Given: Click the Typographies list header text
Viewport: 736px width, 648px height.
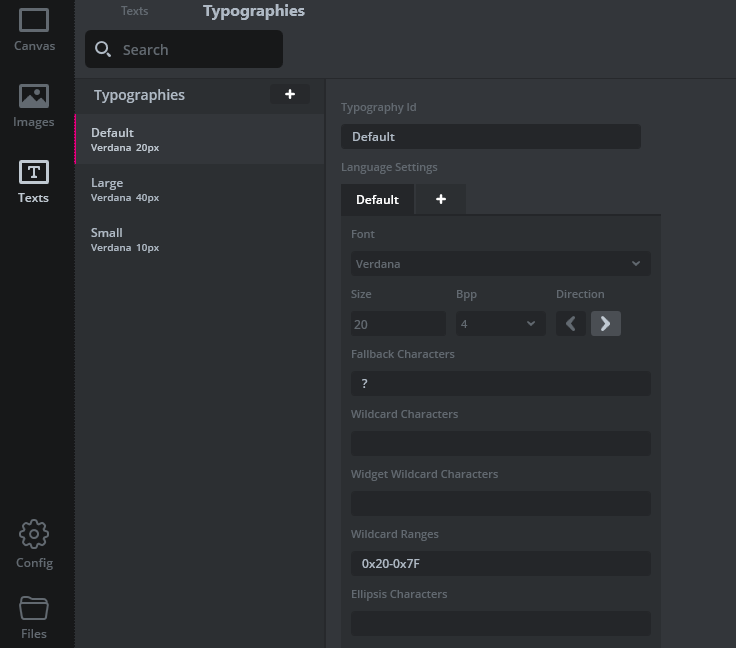Looking at the screenshot, I should point(139,95).
